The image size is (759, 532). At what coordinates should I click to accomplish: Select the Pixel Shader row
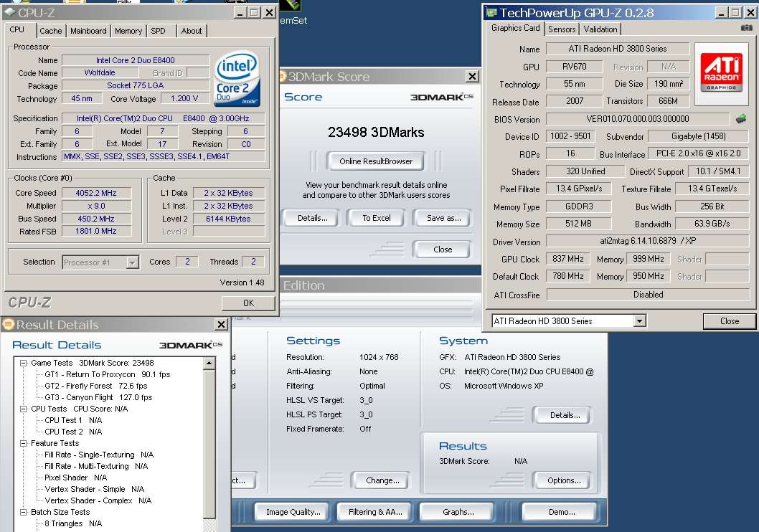pos(75,478)
